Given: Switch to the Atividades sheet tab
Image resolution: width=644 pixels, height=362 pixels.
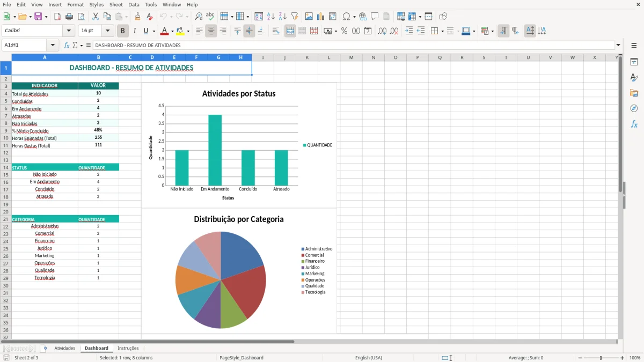Looking at the screenshot, I should click(x=65, y=348).
